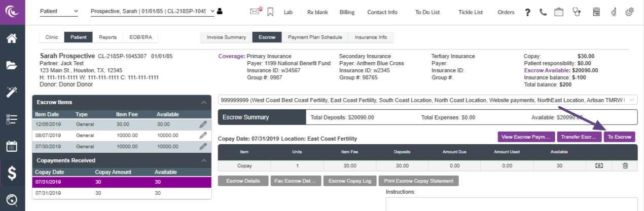Collapse the Copayments Received panel
The width and height of the screenshot is (644, 211).
pyautogui.click(x=204, y=160)
